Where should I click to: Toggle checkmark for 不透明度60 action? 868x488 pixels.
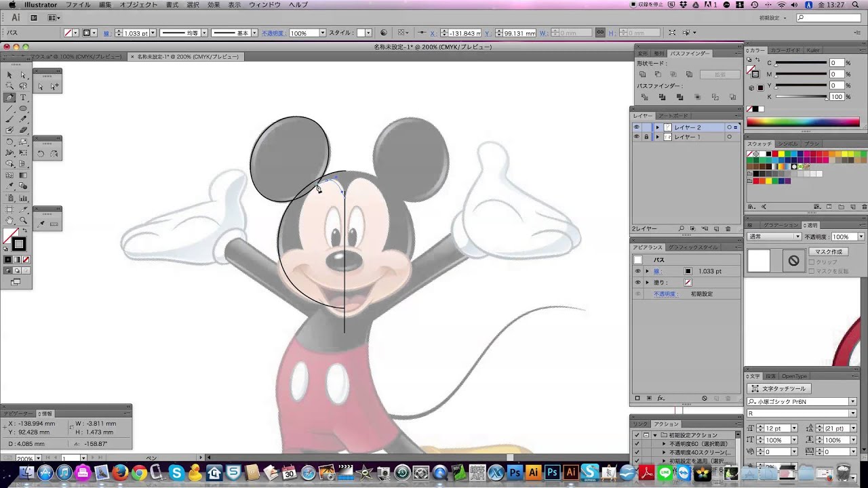[x=636, y=444]
